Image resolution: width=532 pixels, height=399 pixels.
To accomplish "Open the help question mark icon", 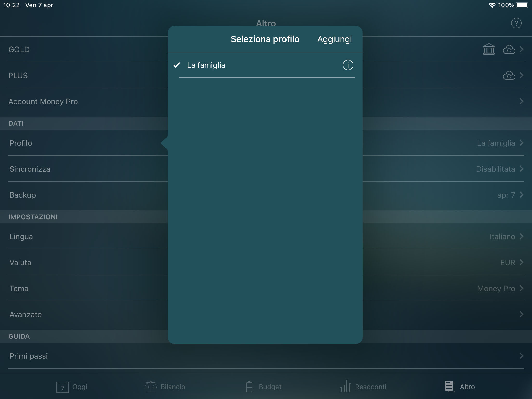I will click(516, 23).
